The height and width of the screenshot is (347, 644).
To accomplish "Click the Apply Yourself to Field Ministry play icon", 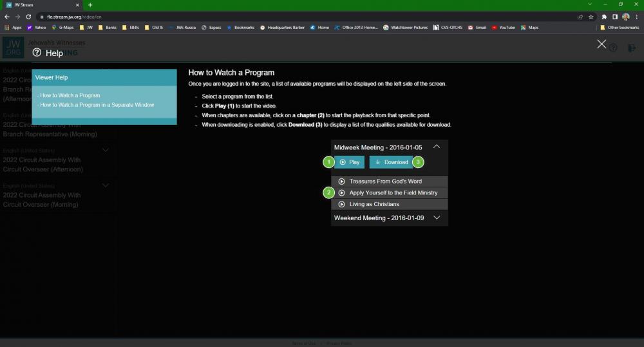I will [x=341, y=193].
